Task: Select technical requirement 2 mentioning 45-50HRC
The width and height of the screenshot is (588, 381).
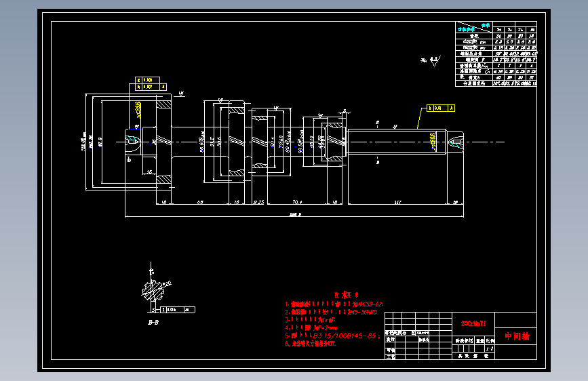Action: coord(331,312)
